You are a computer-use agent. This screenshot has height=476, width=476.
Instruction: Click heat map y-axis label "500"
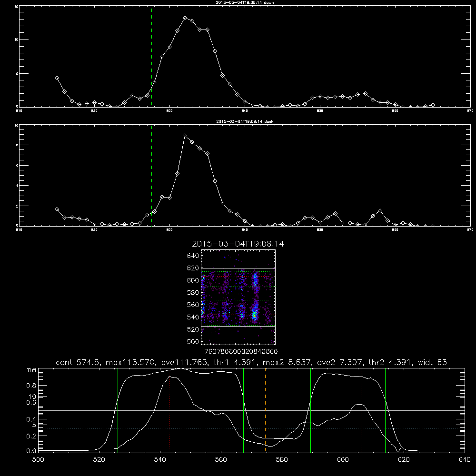[193, 342]
